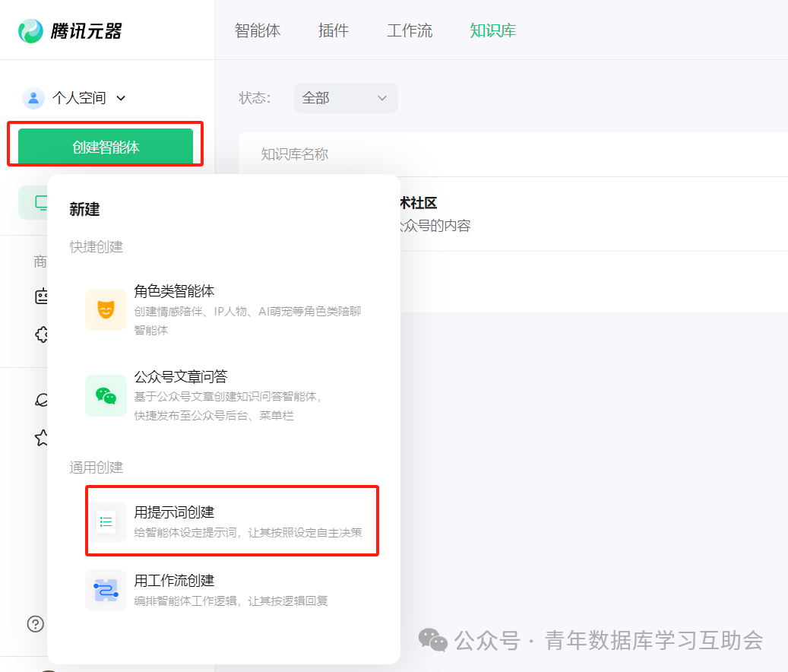Open the 工作流 tab

tap(410, 30)
